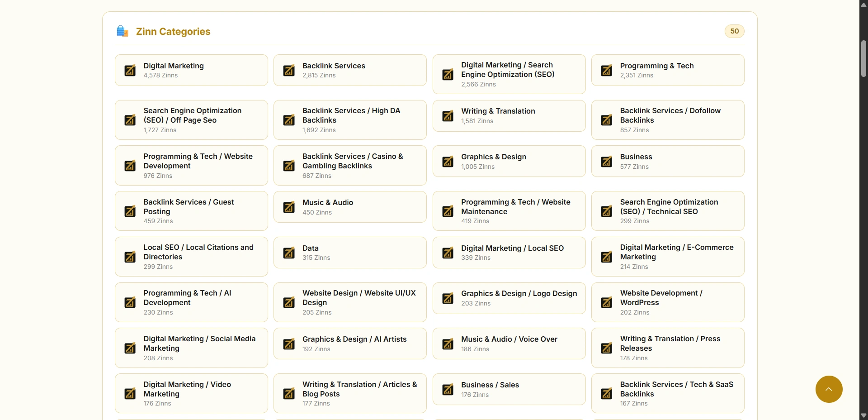Viewport: 868px width, 420px height.
Task: Click the Music & Audio 450 Zinns icon
Action: (289, 207)
